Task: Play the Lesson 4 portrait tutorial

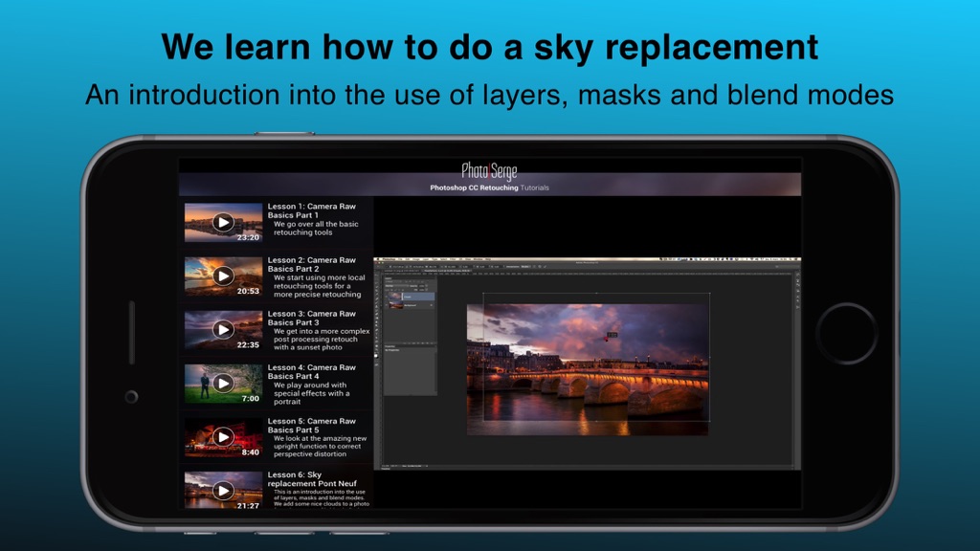Action: tap(223, 383)
